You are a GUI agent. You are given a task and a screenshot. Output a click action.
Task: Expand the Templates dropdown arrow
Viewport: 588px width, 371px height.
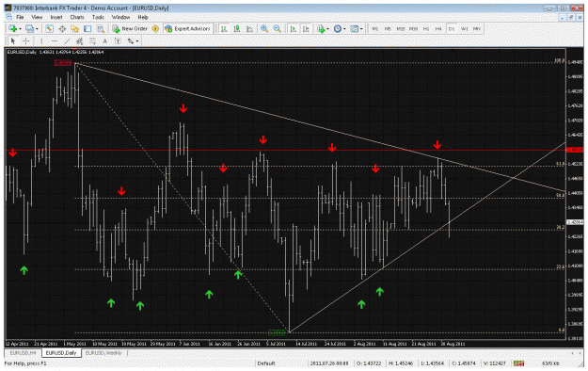click(x=361, y=29)
